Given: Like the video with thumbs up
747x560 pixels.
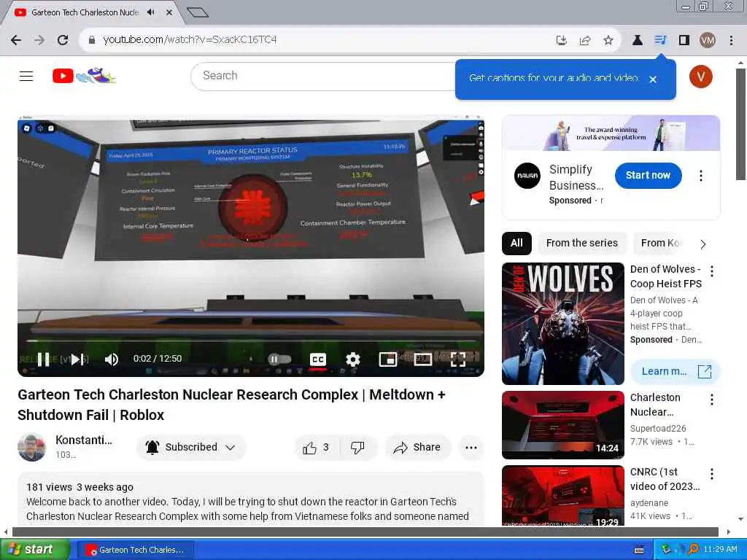Looking at the screenshot, I should tap(315, 448).
